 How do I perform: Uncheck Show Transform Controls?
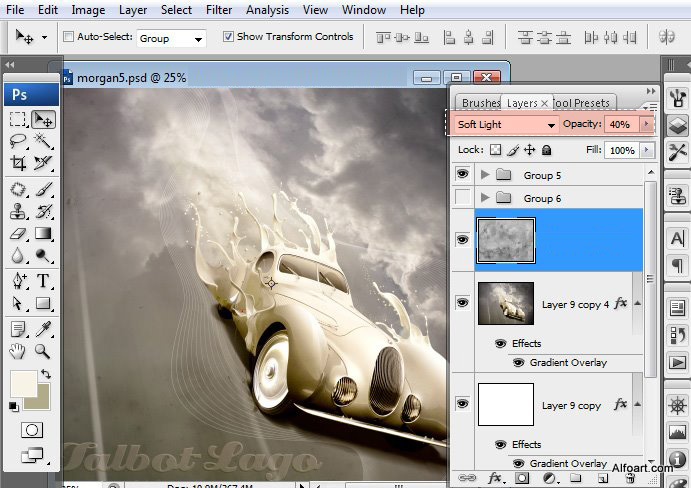[228, 37]
